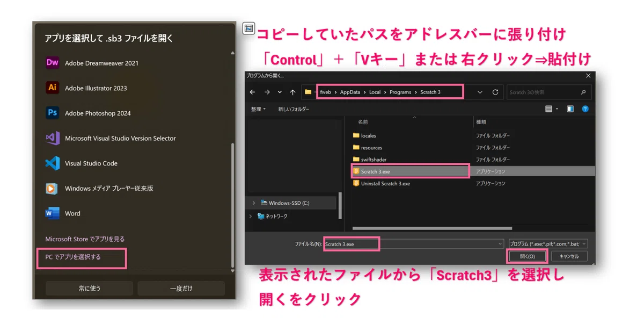The width and height of the screenshot is (644, 324).
Task: Open the 整理 menu
Action: tap(258, 109)
